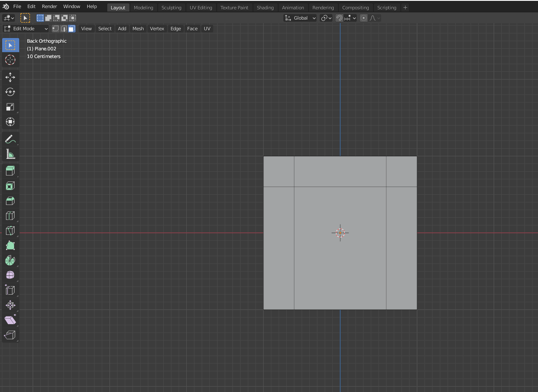Activate the Rotate tool
Screen dimensions: 538x392
click(x=10, y=92)
